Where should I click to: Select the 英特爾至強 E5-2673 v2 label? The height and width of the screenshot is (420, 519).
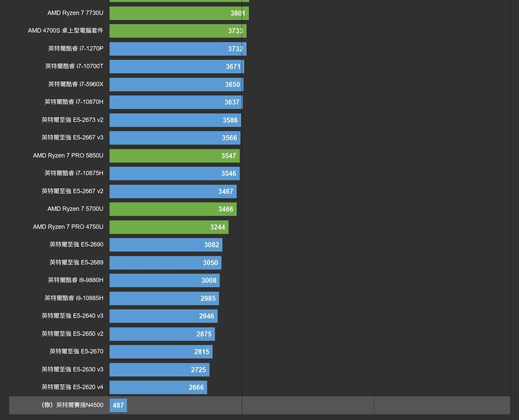pyautogui.click(x=73, y=120)
